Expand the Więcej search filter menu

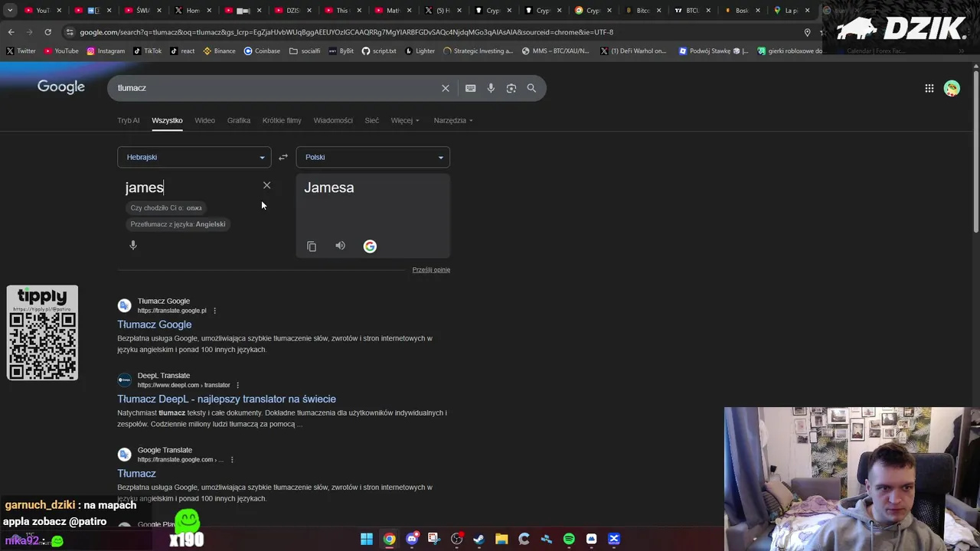[405, 120]
